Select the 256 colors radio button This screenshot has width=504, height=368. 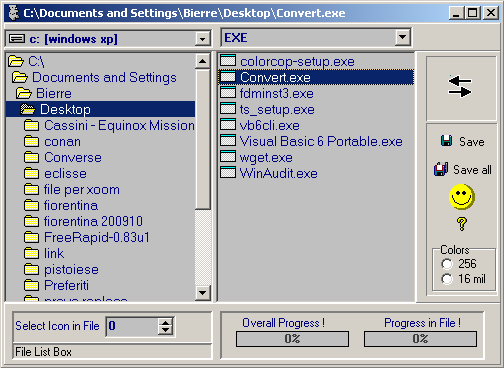(x=447, y=264)
